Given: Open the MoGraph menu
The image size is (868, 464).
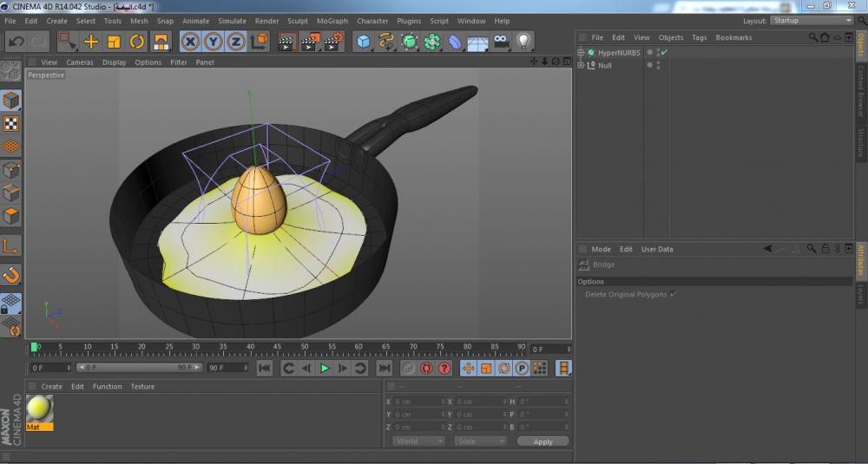Looking at the screenshot, I should (x=332, y=21).
